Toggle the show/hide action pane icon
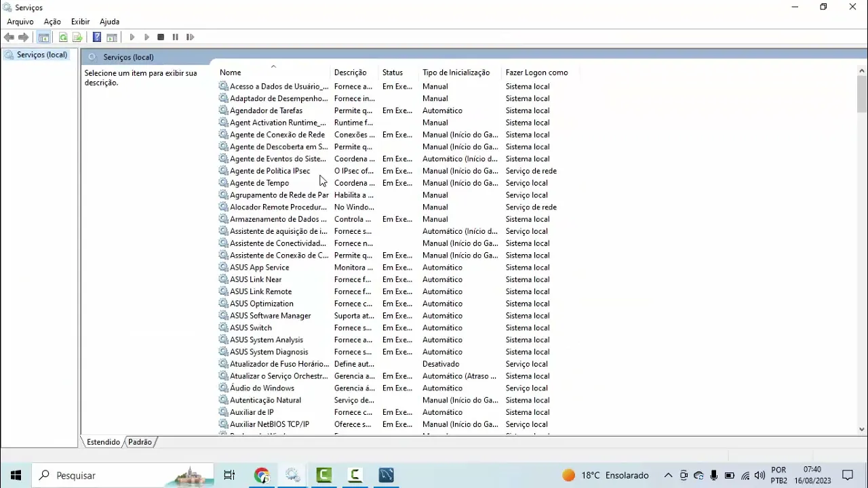The width and height of the screenshot is (868, 488). coord(112,37)
